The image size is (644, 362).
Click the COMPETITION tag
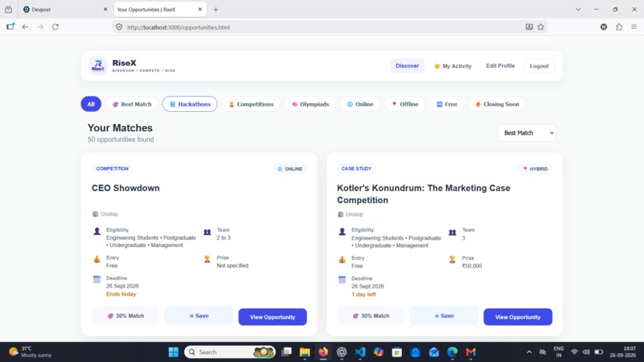pos(112,169)
